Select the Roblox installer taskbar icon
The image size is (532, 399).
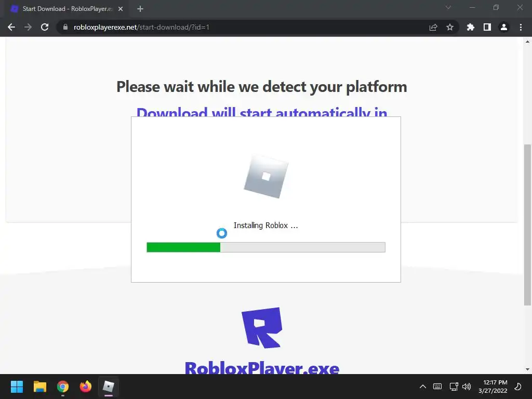[x=109, y=387]
